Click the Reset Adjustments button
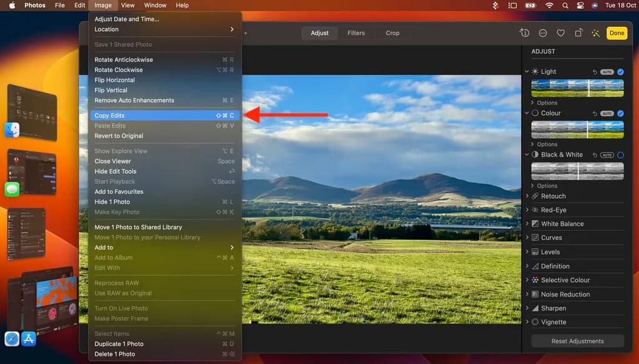Screen dimensions: 639x364 (x=577, y=341)
